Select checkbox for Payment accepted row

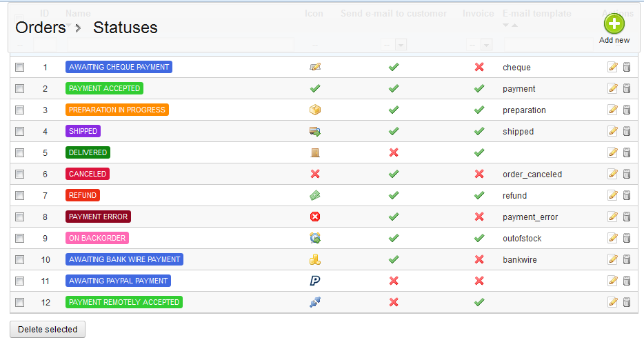pos(20,89)
